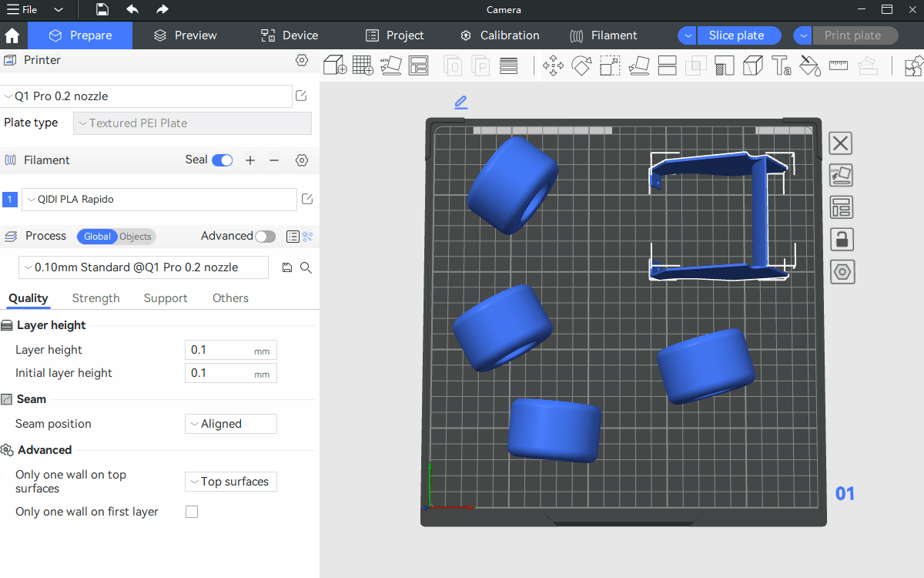Switch to the Strength tab

(x=95, y=298)
